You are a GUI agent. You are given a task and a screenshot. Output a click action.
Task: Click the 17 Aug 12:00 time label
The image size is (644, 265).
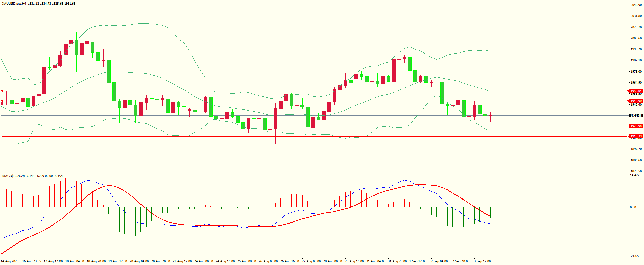click(x=53, y=261)
